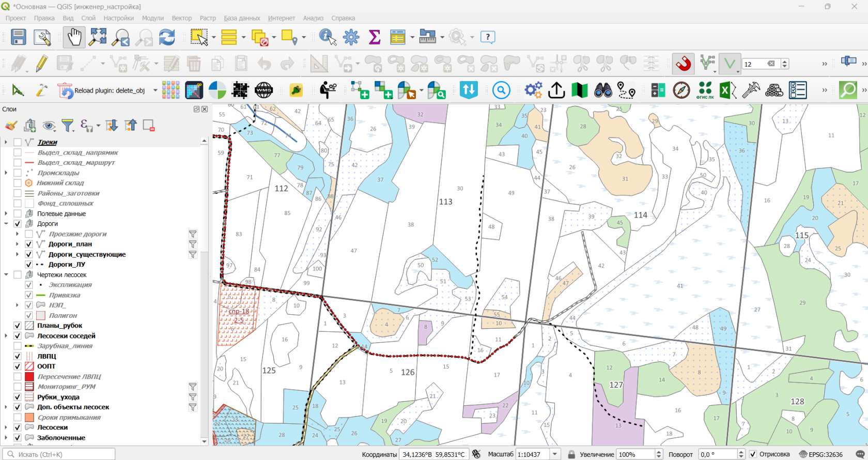
Task: Open the Растр menu
Action: click(208, 18)
